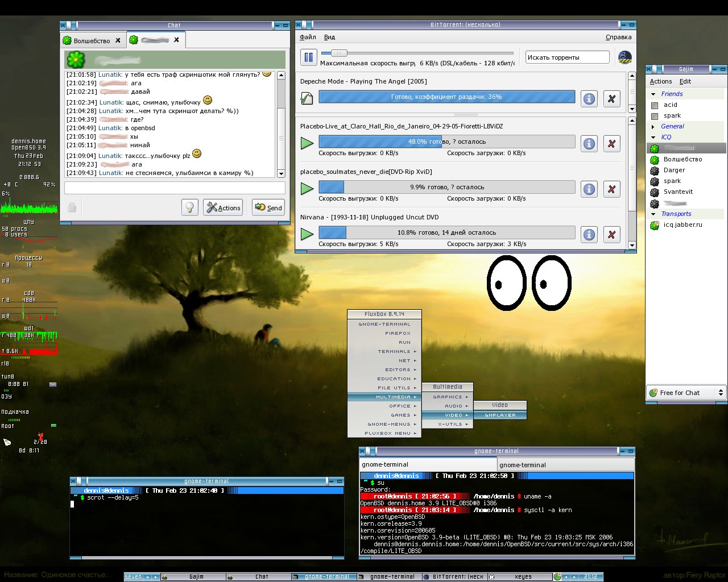Focus the Искать торренты search field
Viewport: 728px width, 582px height.
click(x=567, y=57)
